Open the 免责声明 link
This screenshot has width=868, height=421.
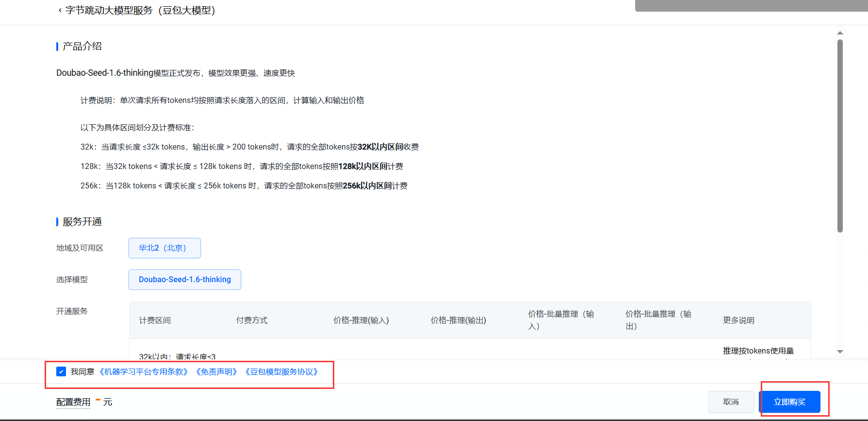click(x=216, y=371)
